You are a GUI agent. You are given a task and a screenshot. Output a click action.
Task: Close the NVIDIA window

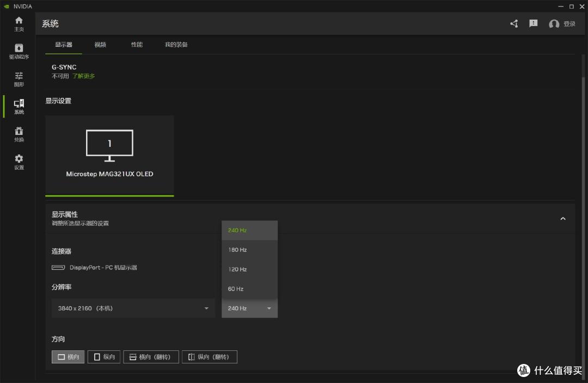click(582, 7)
